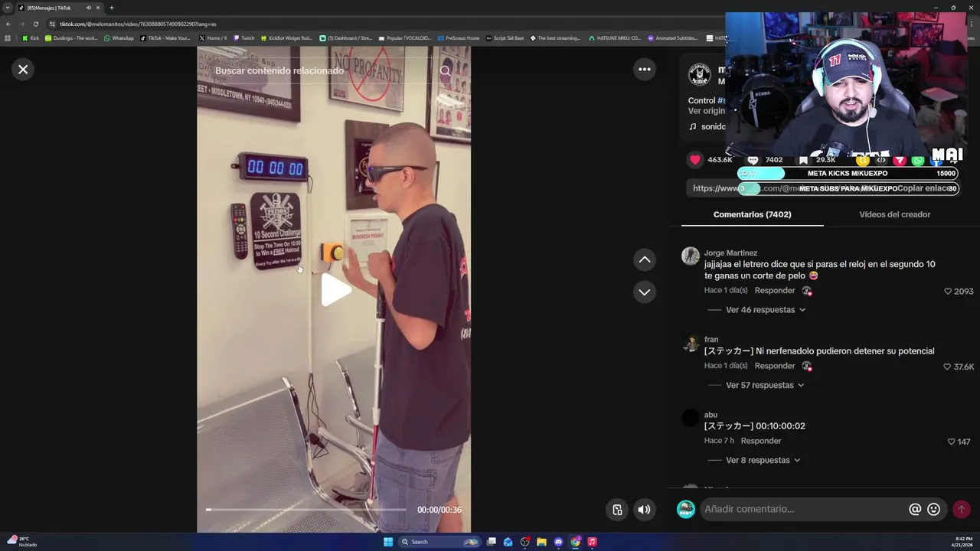
Task: Click the video progress bar
Action: click(306, 510)
